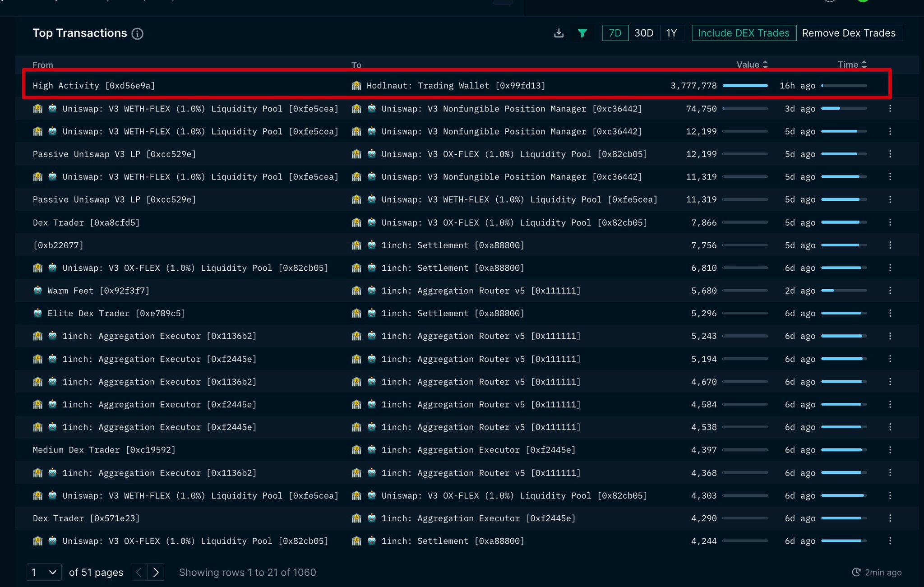This screenshot has width=924, height=587.
Task: Open the page number dropdown
Action: [x=44, y=572]
